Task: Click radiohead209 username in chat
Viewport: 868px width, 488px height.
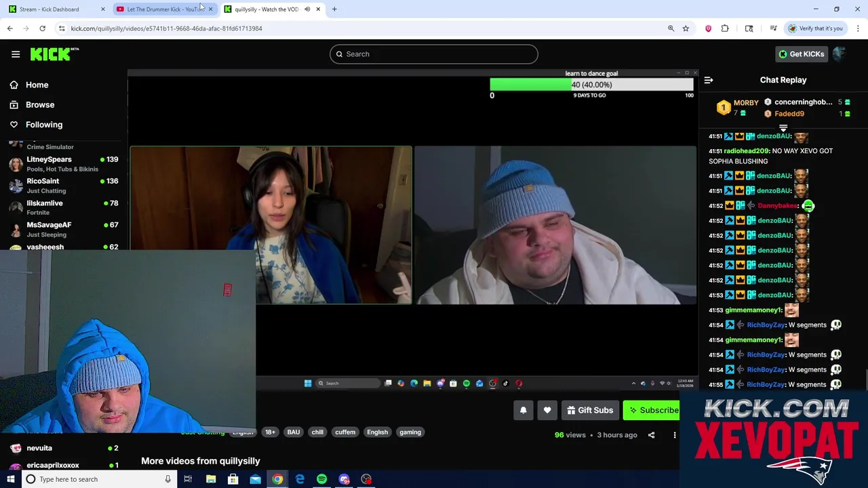Action: 747,151
